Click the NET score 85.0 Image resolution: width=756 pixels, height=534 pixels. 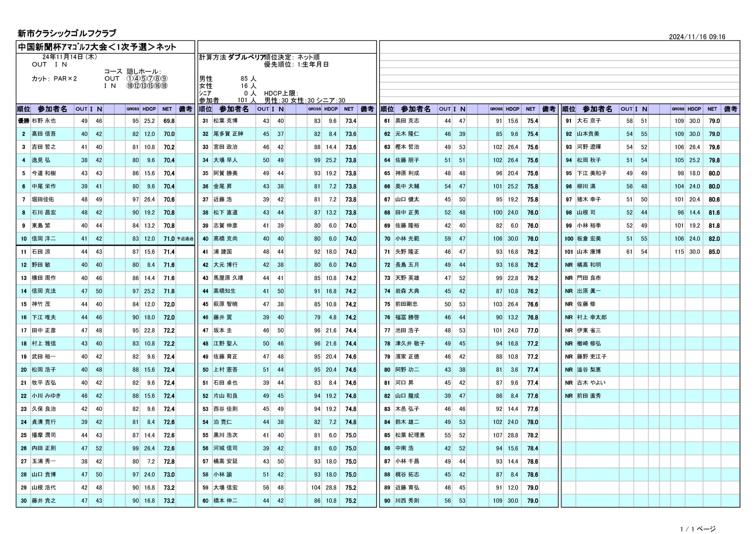pyautogui.click(x=714, y=252)
